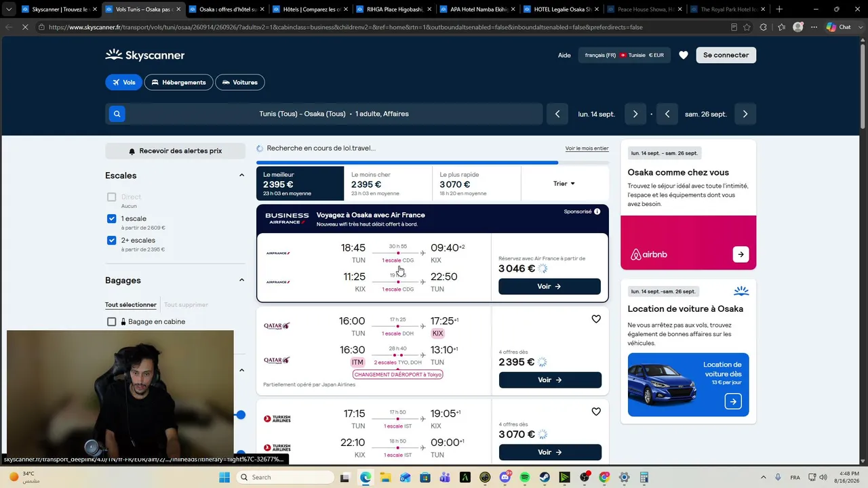Save the Qatar flight with heart icon
Viewport: 868px width, 488px height.
coord(596,319)
